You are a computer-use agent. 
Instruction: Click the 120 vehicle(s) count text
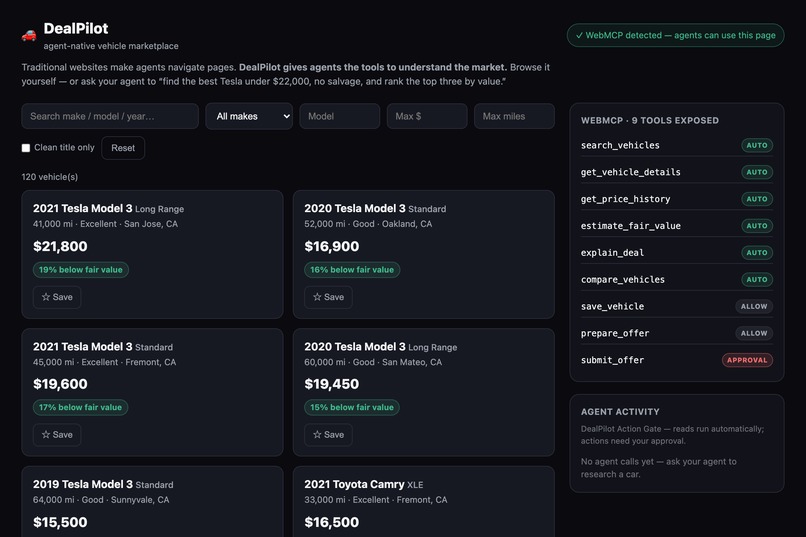pyautogui.click(x=50, y=177)
